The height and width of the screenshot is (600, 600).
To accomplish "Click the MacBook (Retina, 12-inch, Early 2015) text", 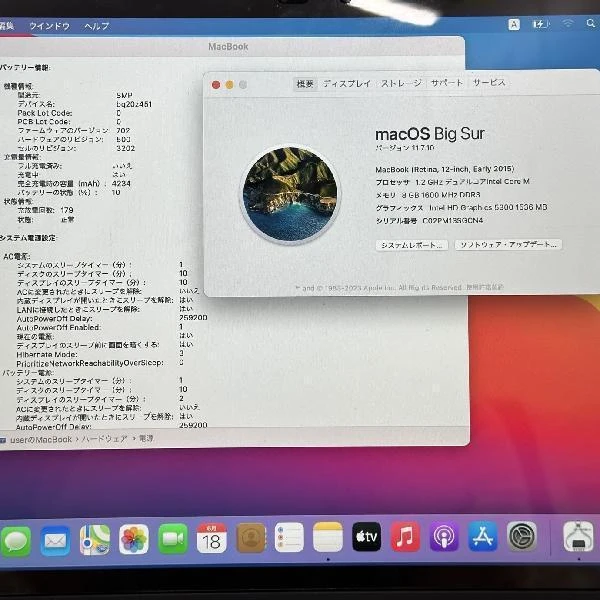I will pyautogui.click(x=445, y=169).
